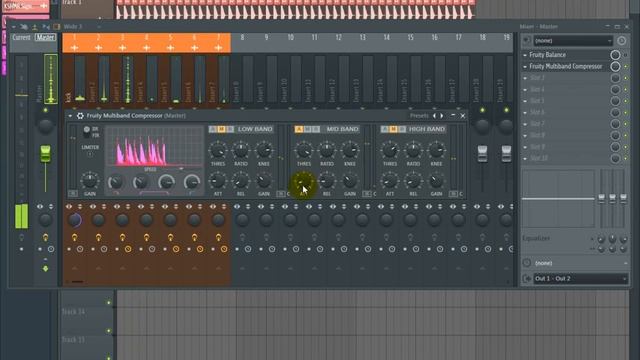640x360 pixels.
Task: Select the Master mixer track tab
Action: tap(45, 38)
